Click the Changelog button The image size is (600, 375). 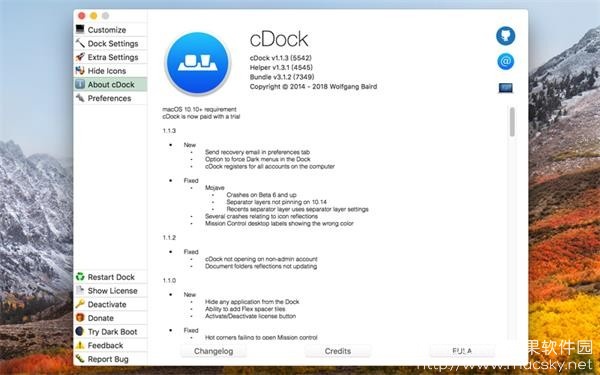213,351
